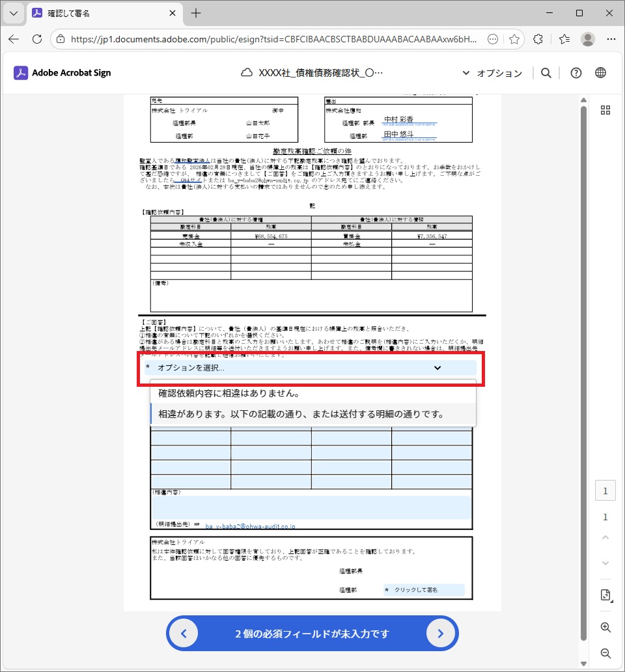Go to the previous required field arrow
The image size is (625, 672).
184,634
